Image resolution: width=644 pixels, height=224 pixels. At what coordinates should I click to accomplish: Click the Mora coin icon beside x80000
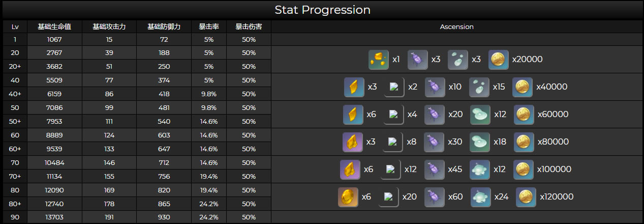[x=524, y=142]
